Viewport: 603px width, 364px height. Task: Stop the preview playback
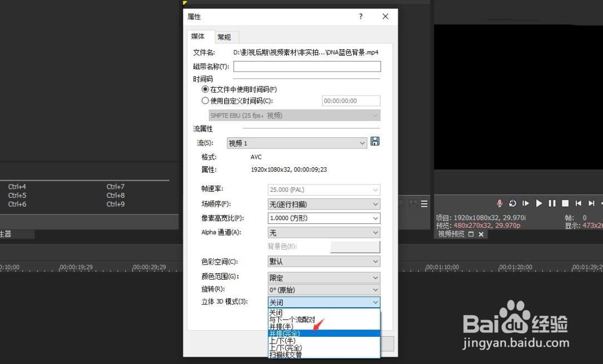click(565, 203)
